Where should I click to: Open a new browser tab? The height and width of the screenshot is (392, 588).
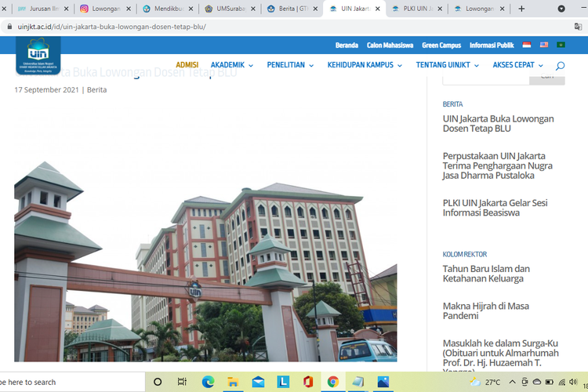(522, 9)
